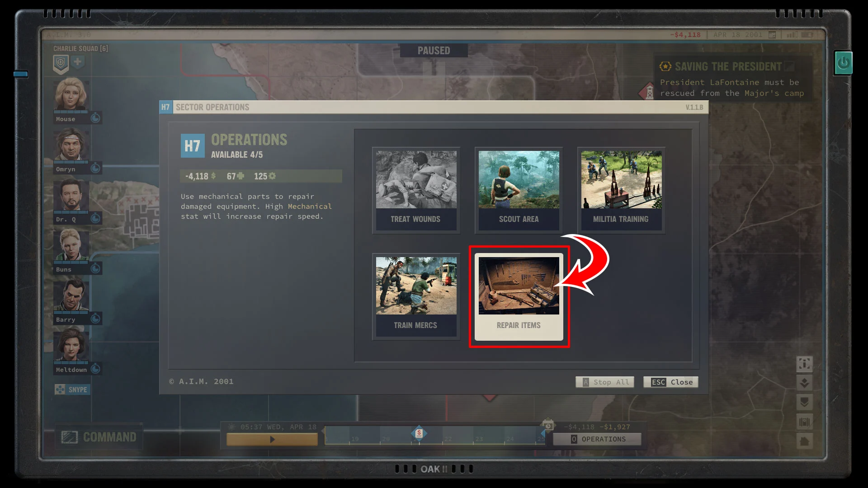This screenshot has height=488, width=868.
Task: Click the SNYPE squad button
Action: [72, 389]
